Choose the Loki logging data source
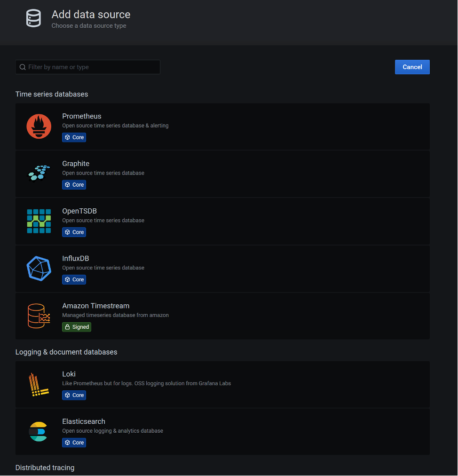Screen dimensions: 458x476 [222, 384]
